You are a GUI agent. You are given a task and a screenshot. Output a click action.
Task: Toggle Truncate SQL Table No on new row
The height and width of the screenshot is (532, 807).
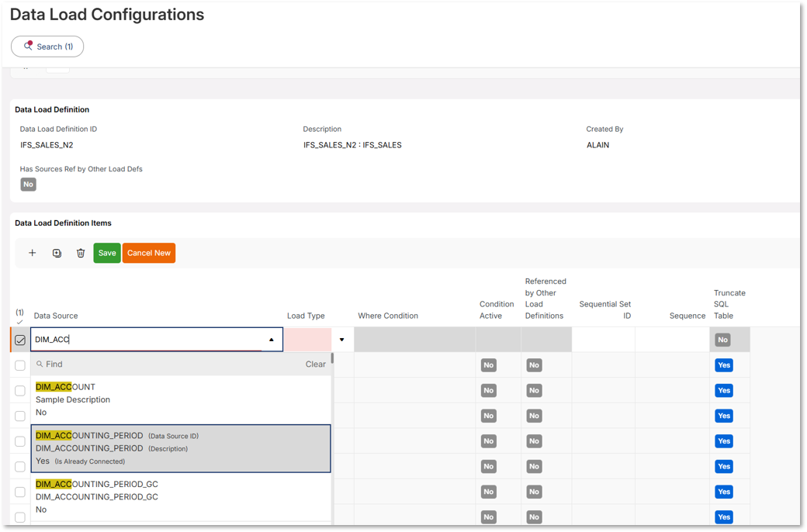pos(722,340)
